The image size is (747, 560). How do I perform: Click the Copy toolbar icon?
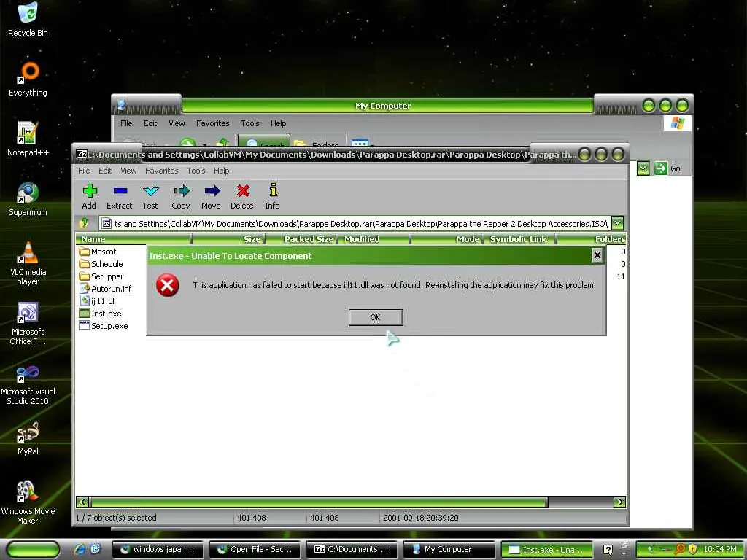181,196
